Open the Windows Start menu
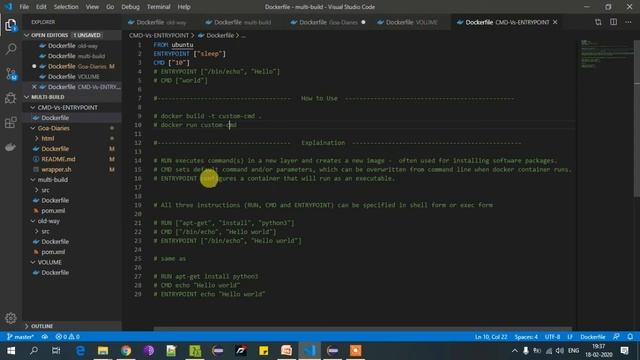This screenshot has width=640, height=360. (11, 351)
